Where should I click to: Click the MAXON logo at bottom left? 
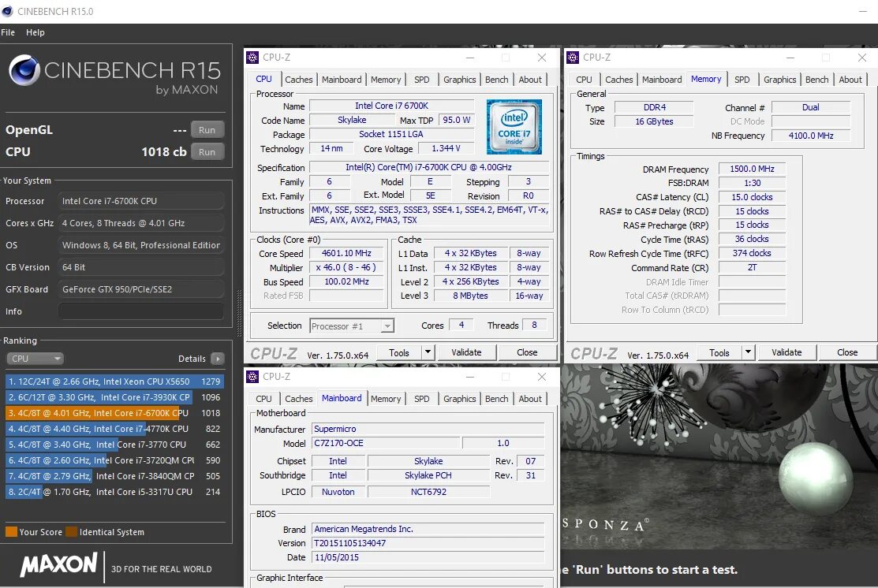click(59, 564)
